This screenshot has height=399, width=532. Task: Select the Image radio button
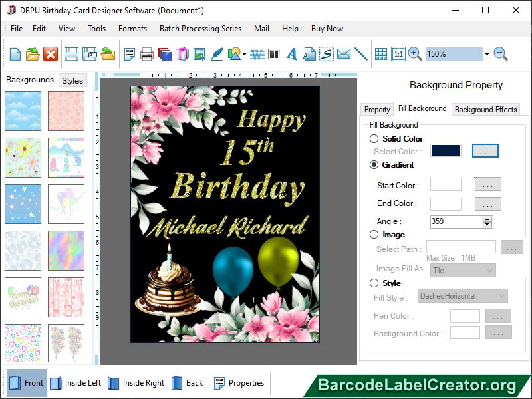374,235
